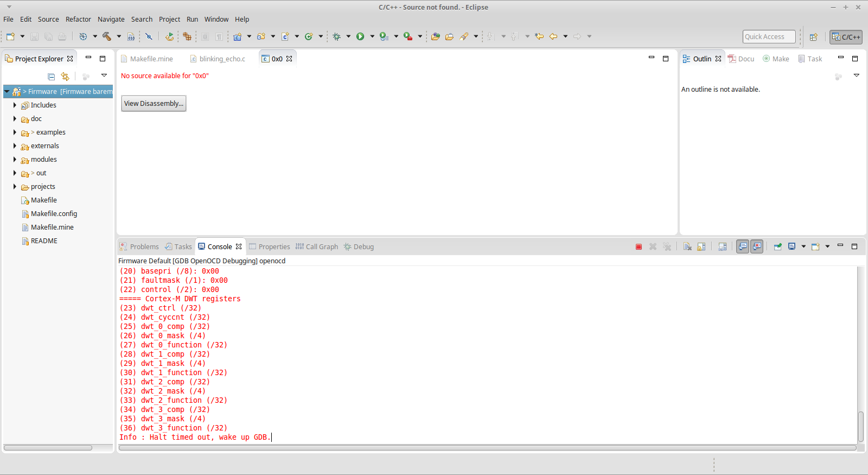
Task: Click the New C/C++ Project icon
Action: pyautogui.click(x=237, y=36)
